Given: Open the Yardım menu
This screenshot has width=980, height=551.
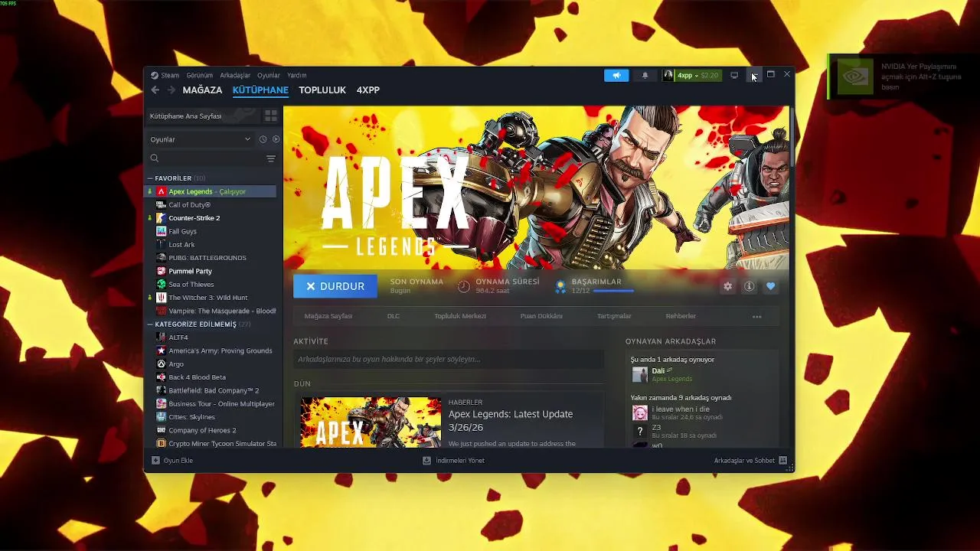Looking at the screenshot, I should click(297, 75).
